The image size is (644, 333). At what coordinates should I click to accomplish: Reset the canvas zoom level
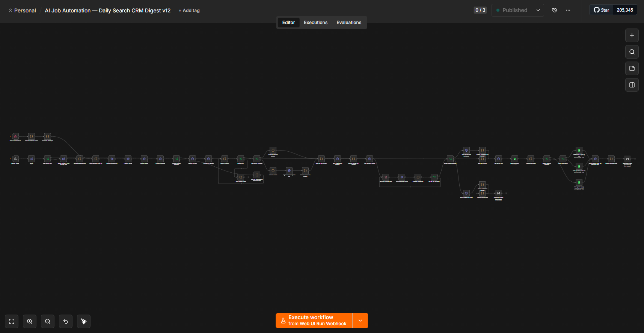pos(66,321)
